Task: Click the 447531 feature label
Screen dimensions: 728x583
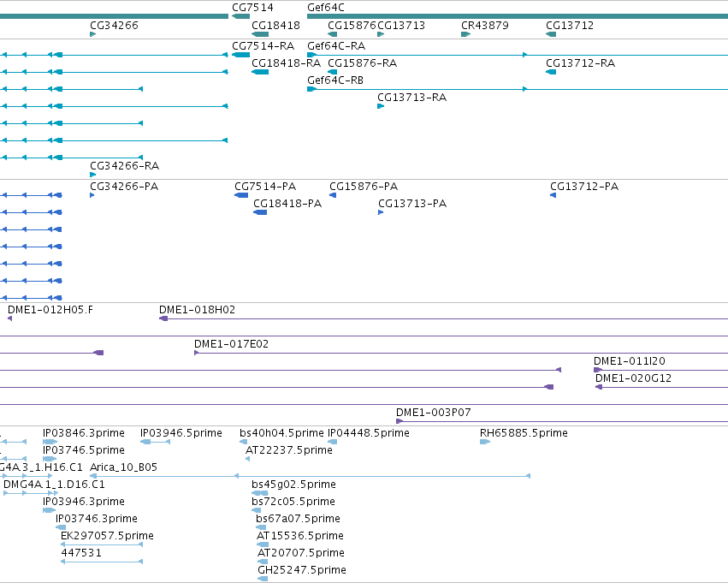Action: coord(81,553)
